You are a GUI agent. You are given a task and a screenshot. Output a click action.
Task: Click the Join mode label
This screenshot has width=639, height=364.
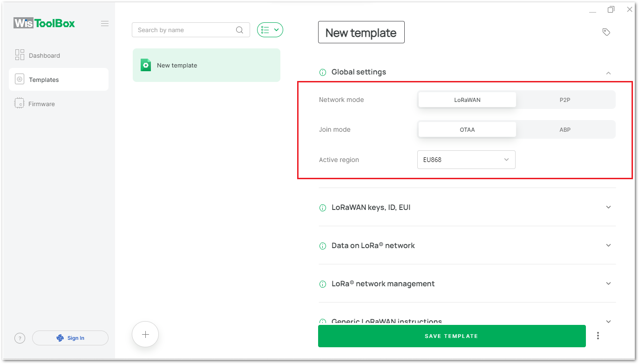click(335, 129)
